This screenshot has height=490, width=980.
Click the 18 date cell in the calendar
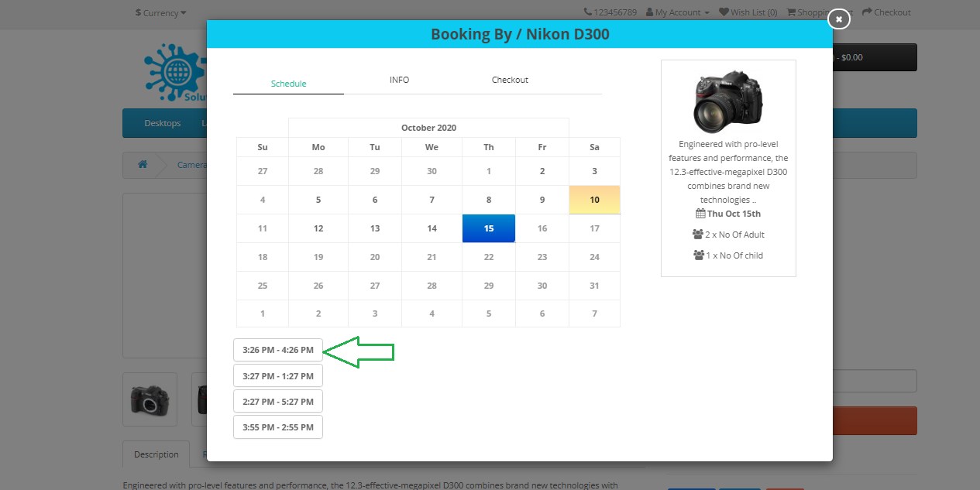pos(263,257)
